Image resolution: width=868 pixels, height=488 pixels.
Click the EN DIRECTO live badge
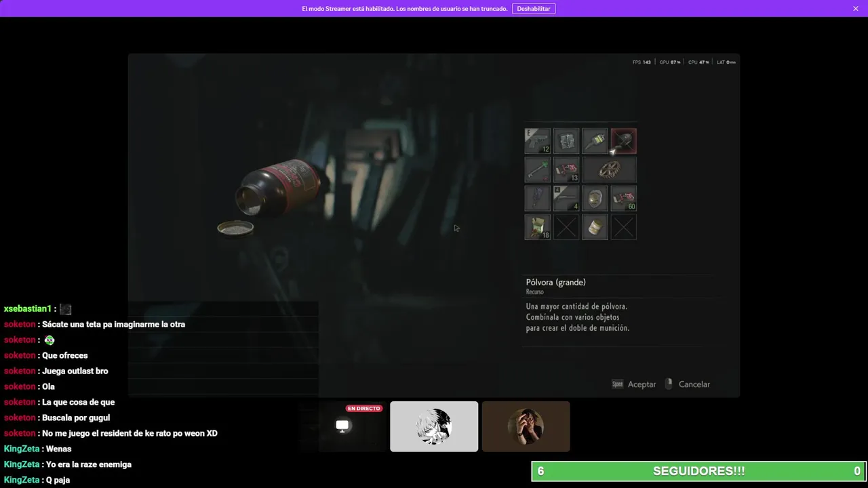click(363, 409)
